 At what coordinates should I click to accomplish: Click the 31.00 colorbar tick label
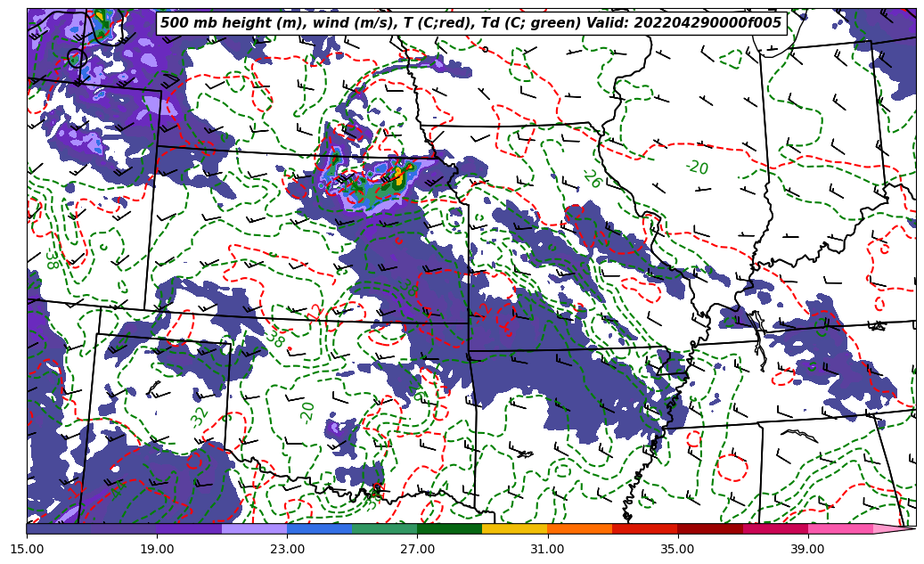click(547, 549)
